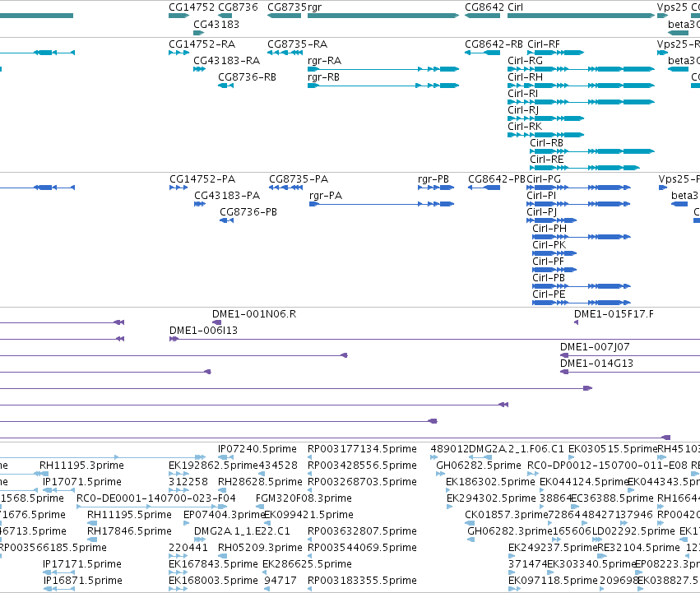This screenshot has width=700, height=593.
Task: Select the Cirl-PG protein label
Action: (x=544, y=179)
